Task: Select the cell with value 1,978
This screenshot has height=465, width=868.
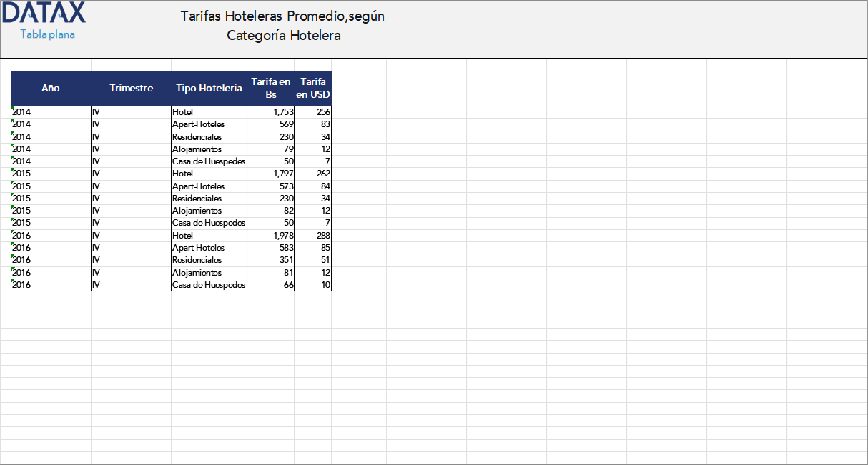Action: [270, 236]
